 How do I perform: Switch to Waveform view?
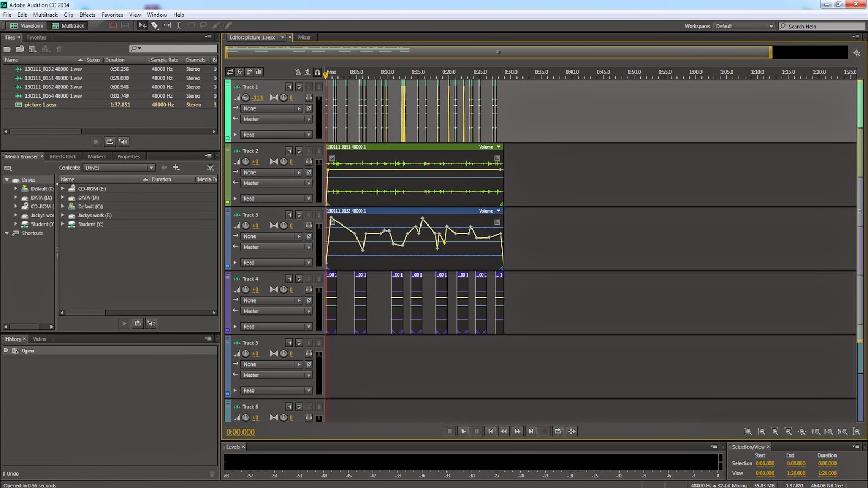26,25
